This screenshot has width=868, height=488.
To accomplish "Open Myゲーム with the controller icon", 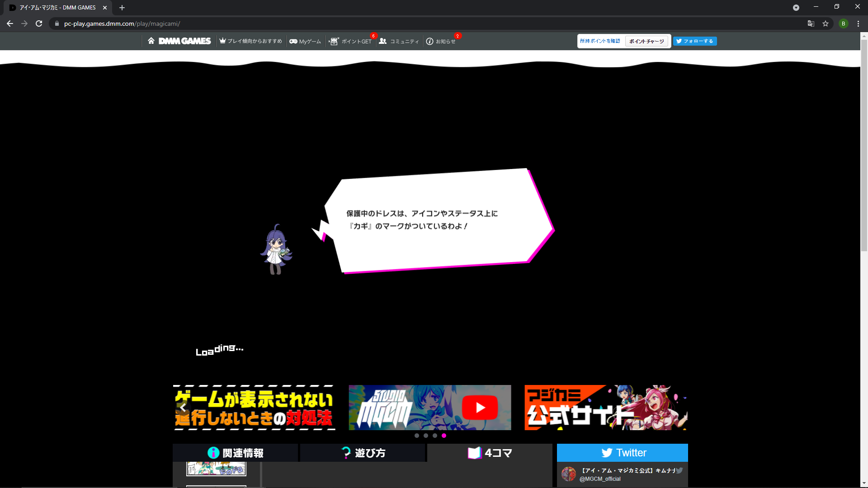I will click(293, 41).
